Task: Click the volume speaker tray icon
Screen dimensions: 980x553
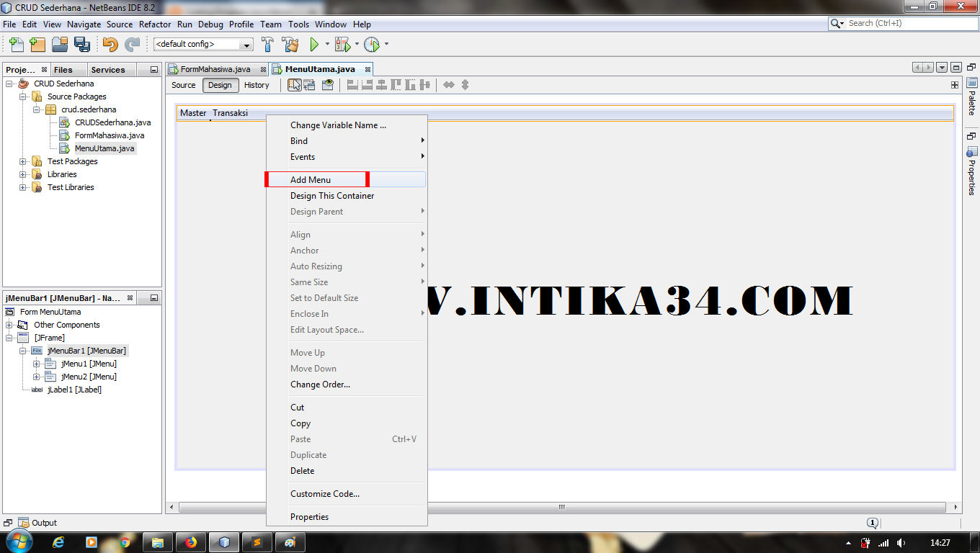Action: (x=902, y=542)
